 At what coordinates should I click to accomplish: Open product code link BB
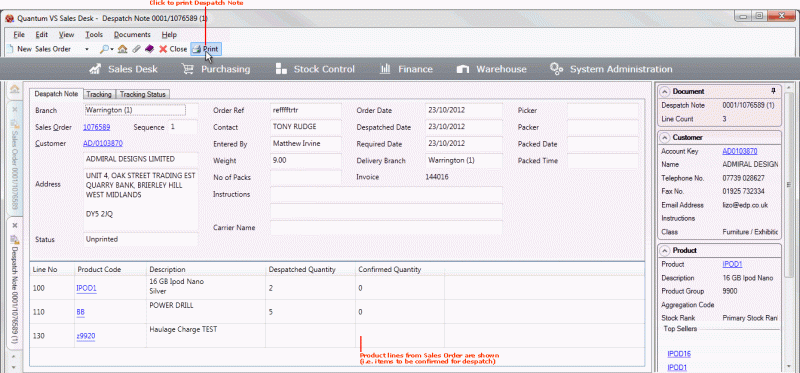click(81, 312)
